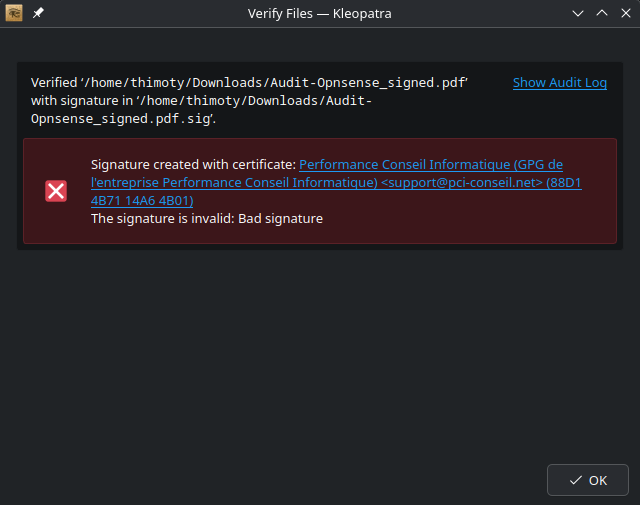This screenshot has width=640, height=505.
Task: Click the checkmark icon on the OK button
Action: (575, 480)
